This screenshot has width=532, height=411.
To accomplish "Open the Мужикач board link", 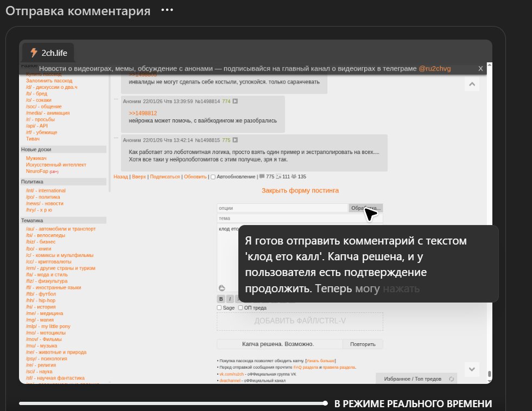I will pyautogui.click(x=36, y=158).
